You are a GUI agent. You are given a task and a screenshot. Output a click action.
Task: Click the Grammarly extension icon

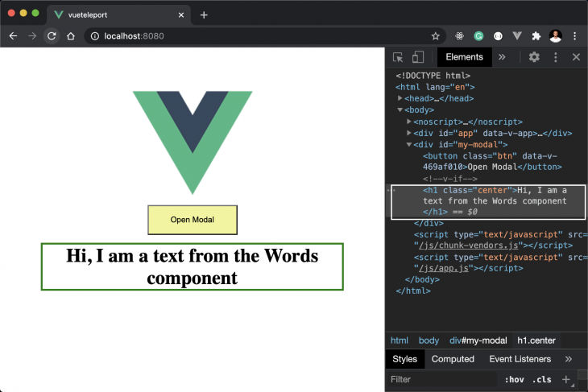click(478, 36)
